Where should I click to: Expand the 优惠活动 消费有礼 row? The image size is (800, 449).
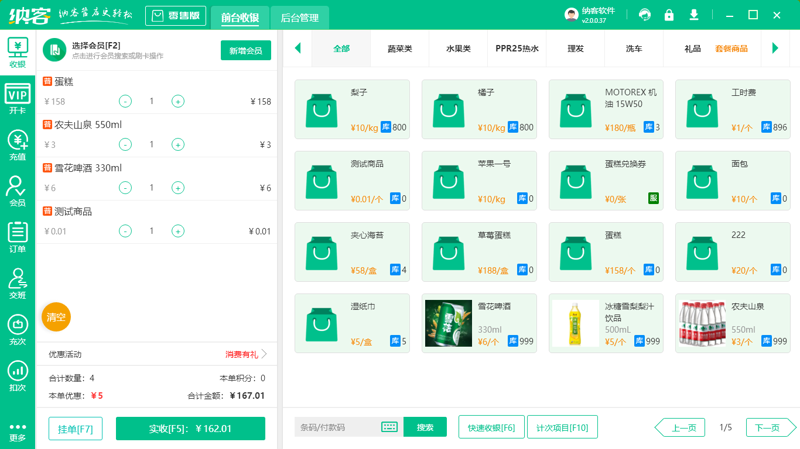click(156, 354)
